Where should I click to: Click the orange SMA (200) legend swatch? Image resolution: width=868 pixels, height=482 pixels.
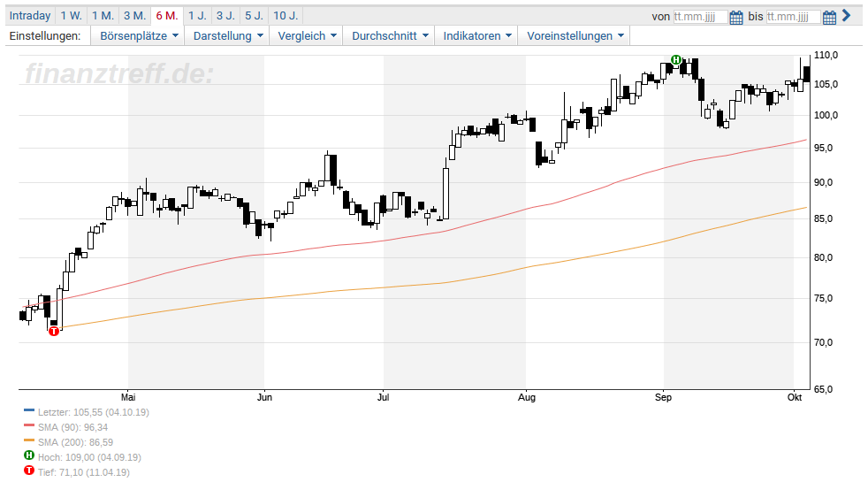click(29, 441)
